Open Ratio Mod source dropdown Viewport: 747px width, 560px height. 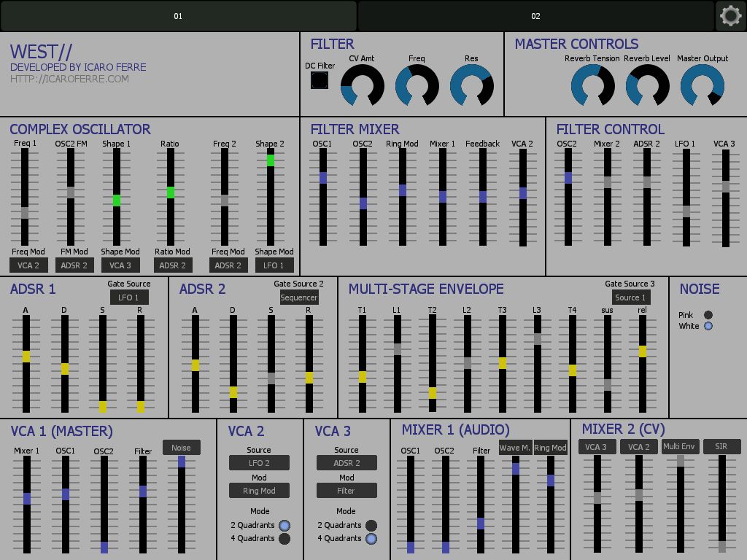172,265
